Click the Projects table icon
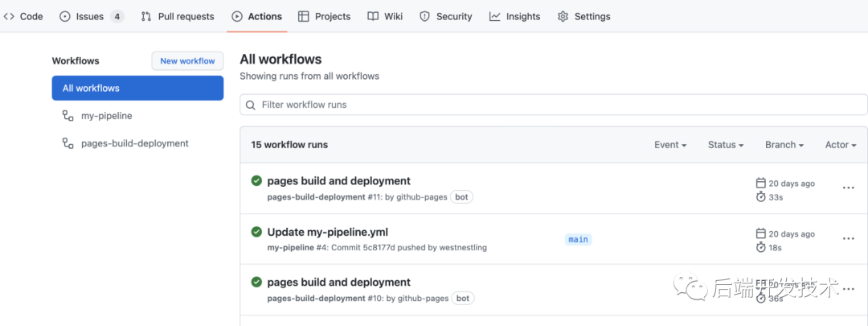The image size is (868, 326). pyautogui.click(x=303, y=17)
